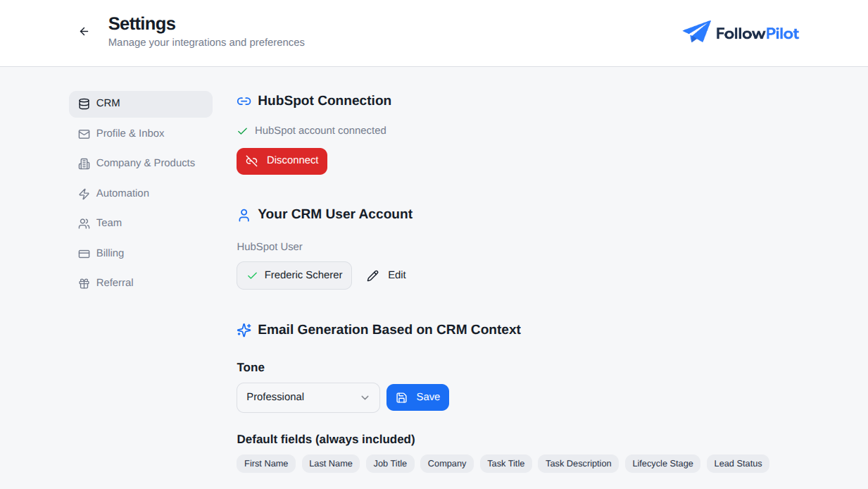Click the 'Default fields (always included)' heading
Screen dimensions: 868x489
point(326,440)
